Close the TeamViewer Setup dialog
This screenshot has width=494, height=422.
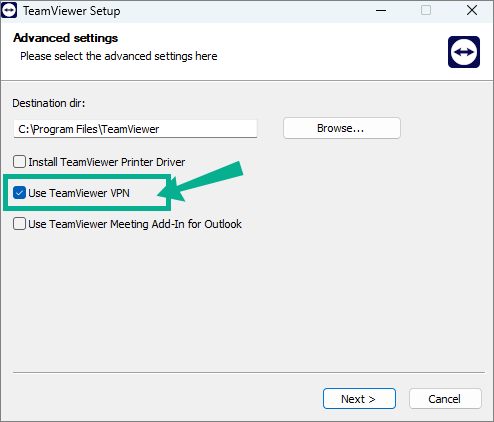click(472, 10)
